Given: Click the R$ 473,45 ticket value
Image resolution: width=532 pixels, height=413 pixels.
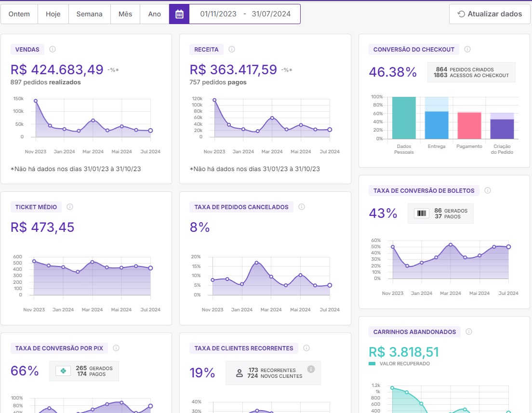Looking at the screenshot, I should point(42,227).
